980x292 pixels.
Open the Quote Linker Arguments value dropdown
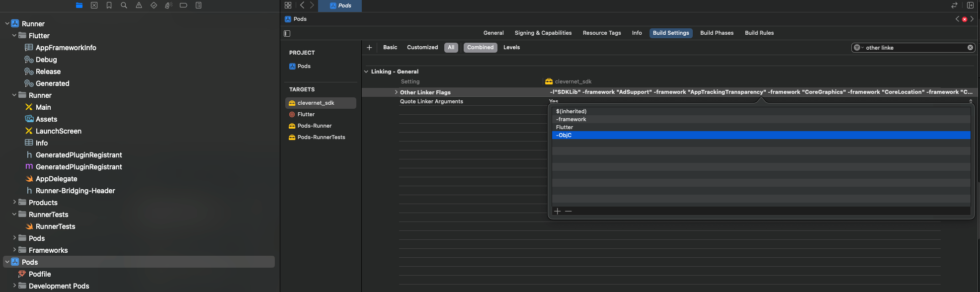coord(971,101)
